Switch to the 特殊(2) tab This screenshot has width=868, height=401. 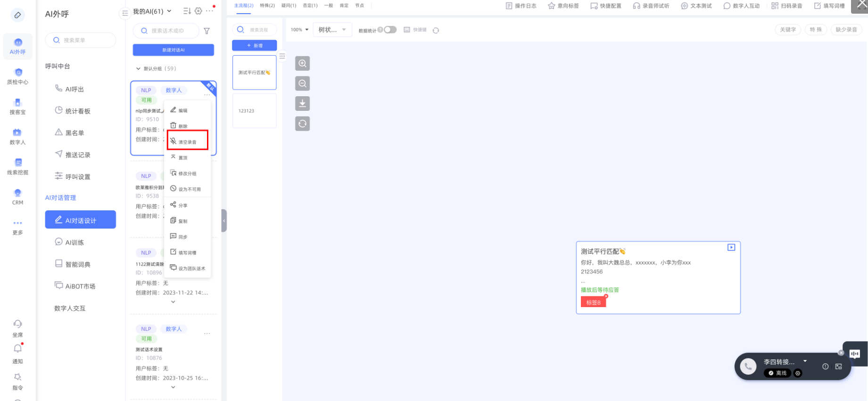[267, 6]
